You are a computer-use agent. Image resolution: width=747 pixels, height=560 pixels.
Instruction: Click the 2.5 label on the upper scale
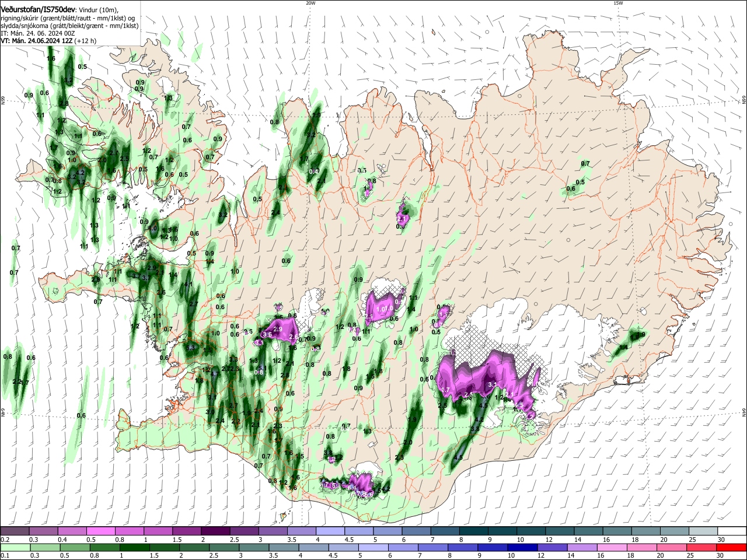(235, 540)
